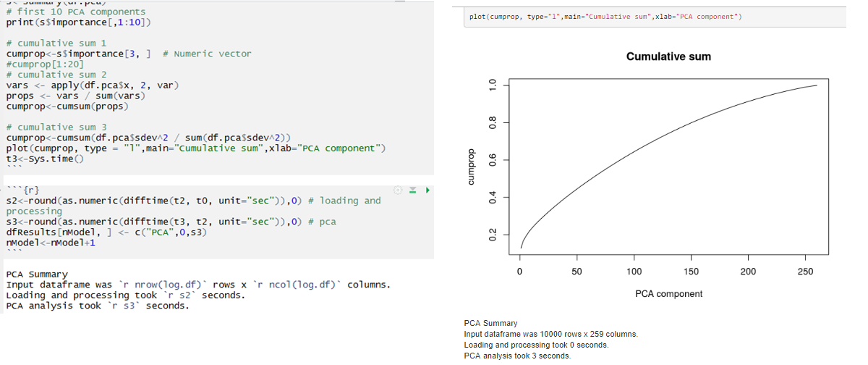Click the line 'print(s$importance[,1:10])'
Screen dimensions: 868x365
pos(79,22)
